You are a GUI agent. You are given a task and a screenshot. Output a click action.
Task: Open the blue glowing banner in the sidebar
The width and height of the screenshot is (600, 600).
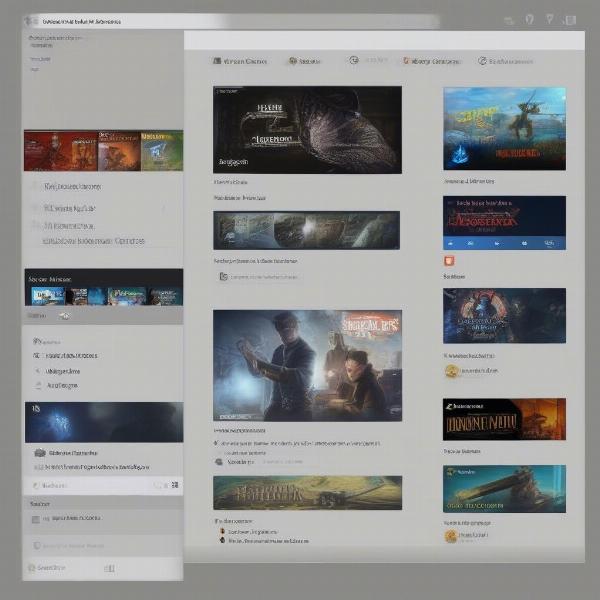point(104,422)
